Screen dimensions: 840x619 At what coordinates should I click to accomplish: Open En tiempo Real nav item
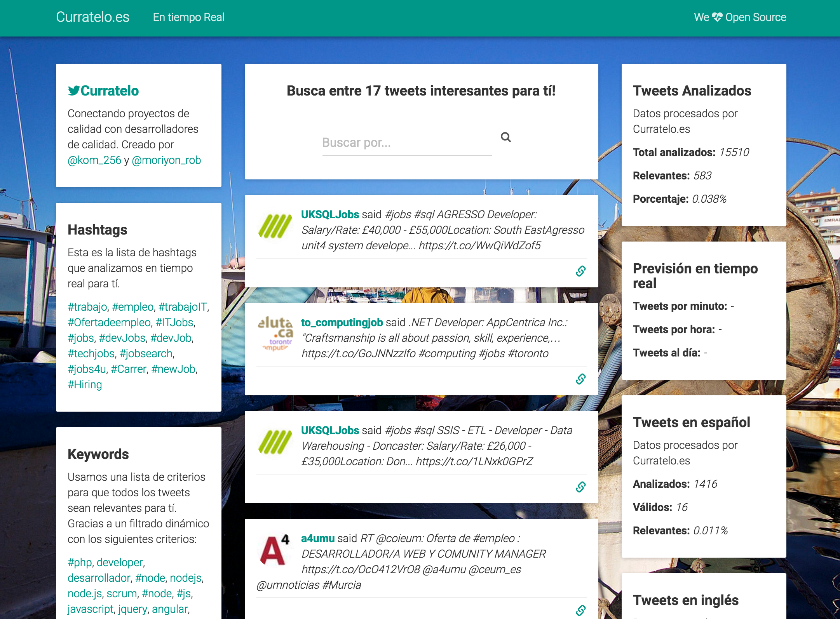coord(188,17)
